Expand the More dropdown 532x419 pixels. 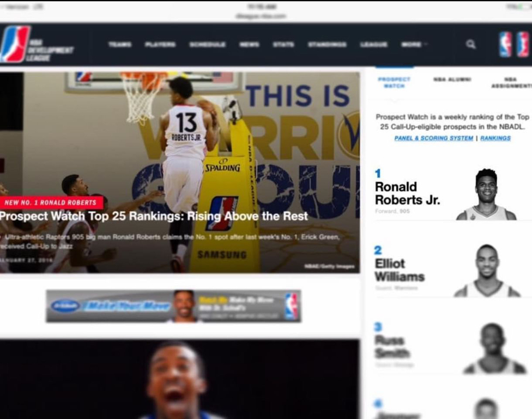[x=414, y=45]
